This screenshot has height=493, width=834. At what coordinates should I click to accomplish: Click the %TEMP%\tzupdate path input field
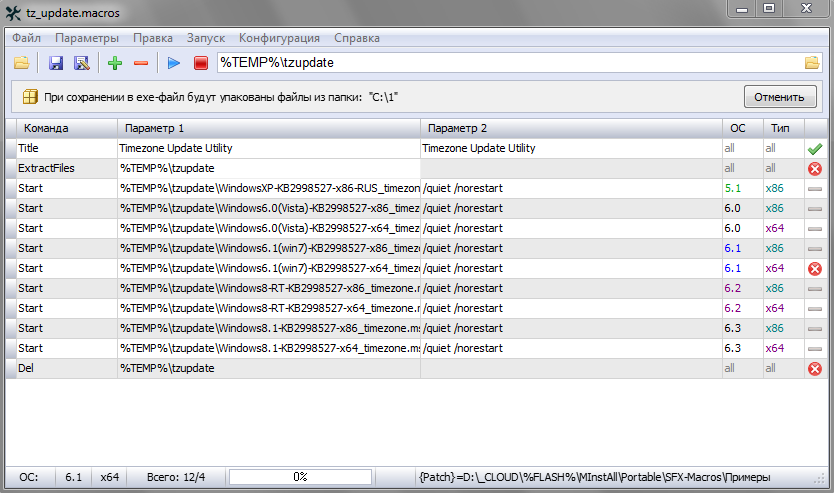(500, 63)
